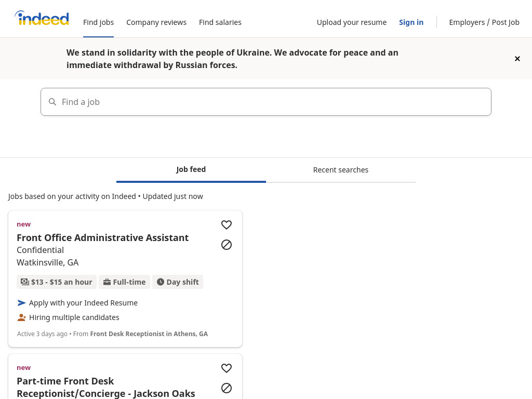532x399 pixels.
Task: Click the $13 - $15 an hour tag
Action: tap(57, 282)
